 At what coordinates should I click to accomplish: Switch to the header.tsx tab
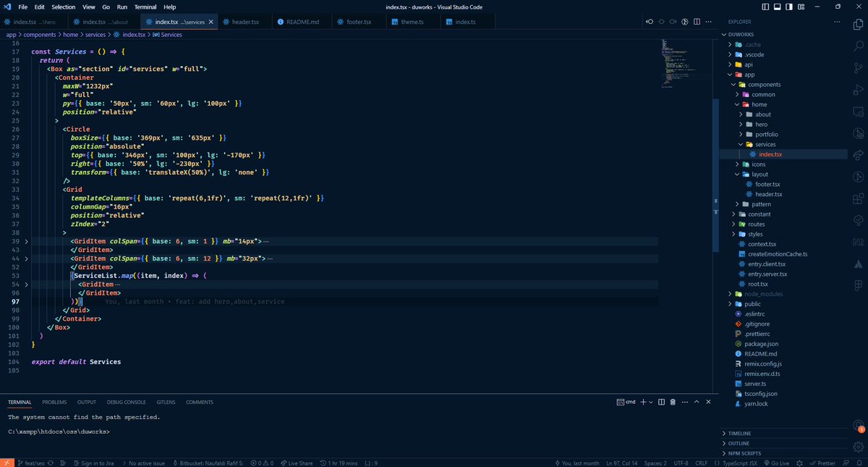[245, 22]
